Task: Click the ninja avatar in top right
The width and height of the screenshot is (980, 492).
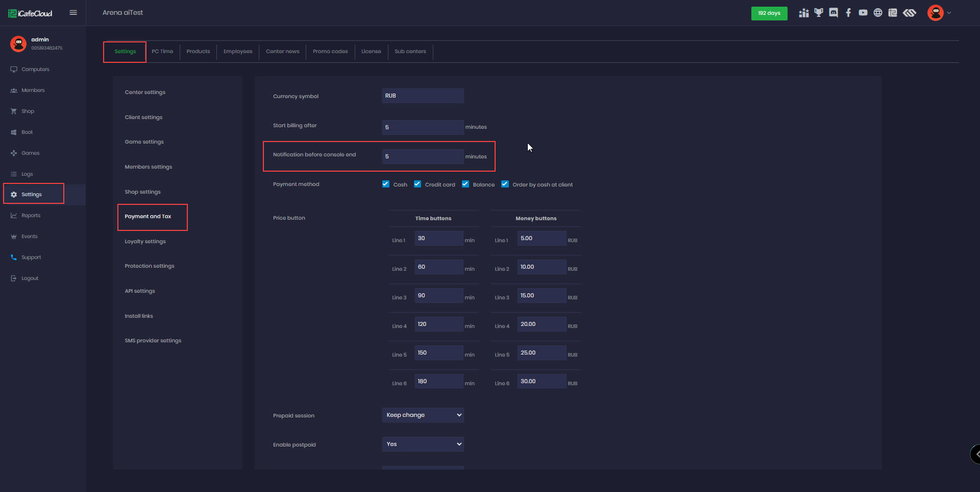Action: (936, 13)
